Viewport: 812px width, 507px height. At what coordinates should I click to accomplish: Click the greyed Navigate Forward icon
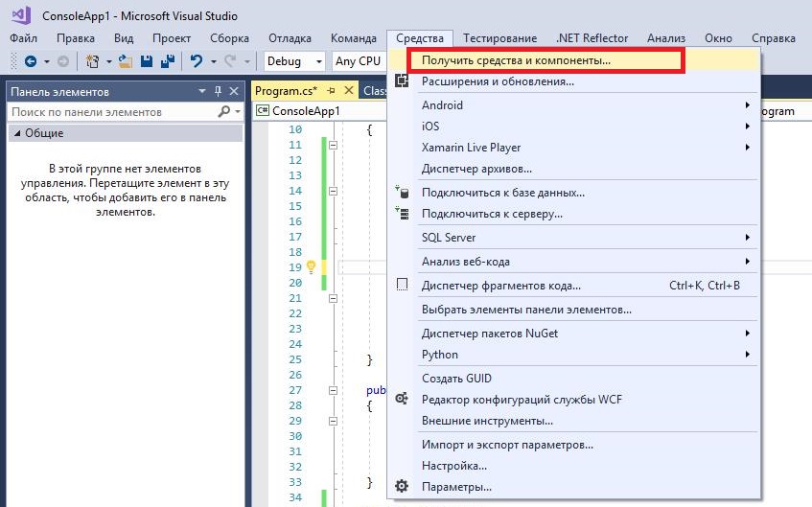pos(63,61)
